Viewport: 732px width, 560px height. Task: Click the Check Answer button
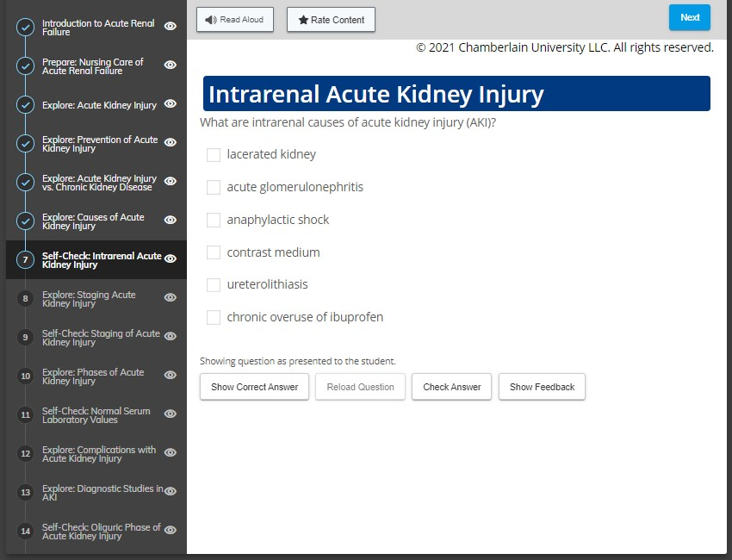[x=451, y=387]
